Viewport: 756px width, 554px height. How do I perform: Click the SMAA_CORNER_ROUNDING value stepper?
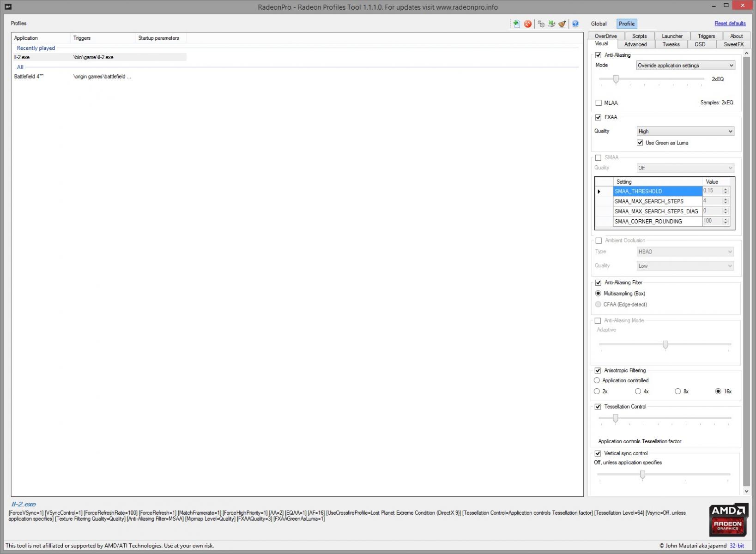pyautogui.click(x=726, y=222)
